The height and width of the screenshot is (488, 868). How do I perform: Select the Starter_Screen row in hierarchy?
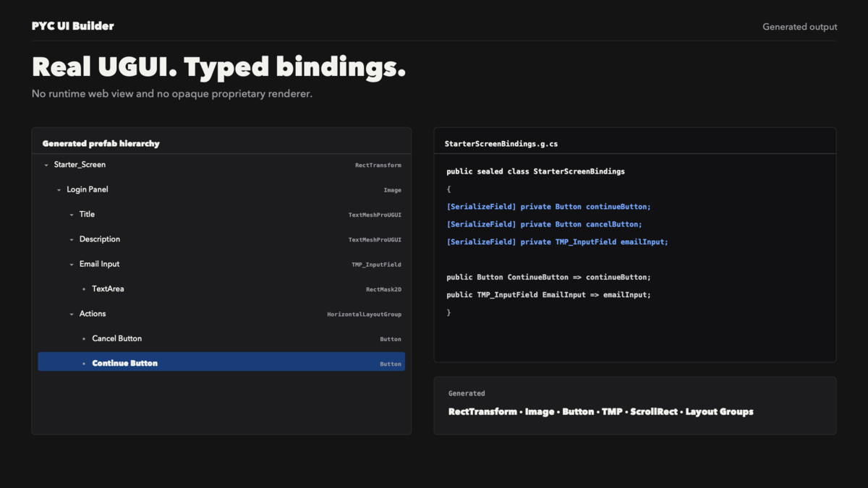(x=221, y=165)
